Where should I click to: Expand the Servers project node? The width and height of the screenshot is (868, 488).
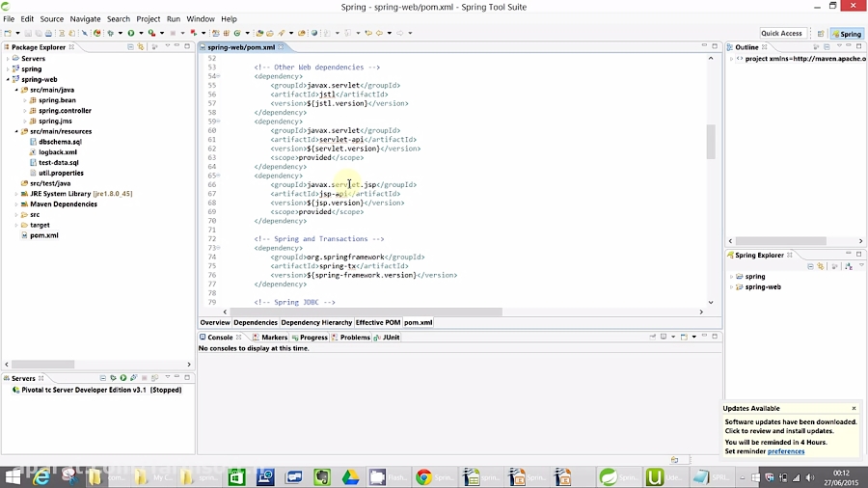click(x=8, y=59)
